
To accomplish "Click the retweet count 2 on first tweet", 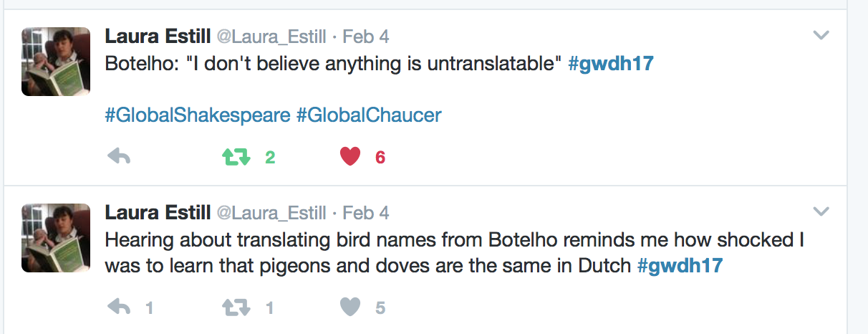I will [x=270, y=158].
